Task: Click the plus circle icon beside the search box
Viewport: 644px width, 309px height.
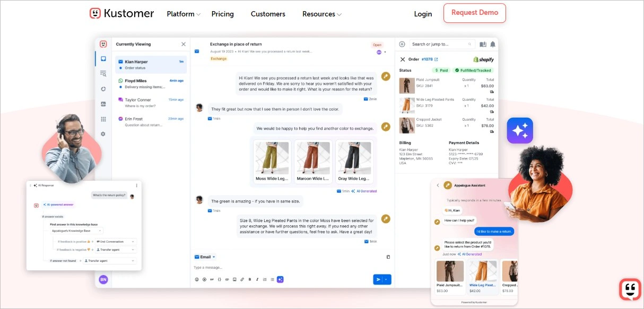Action: 402,44
